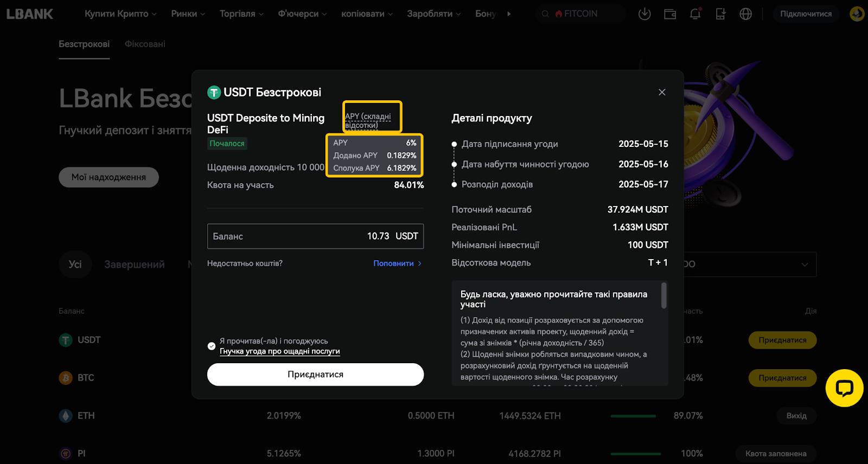
Task: Click the 2.0199% rate in the ETH row
Action: point(284,416)
